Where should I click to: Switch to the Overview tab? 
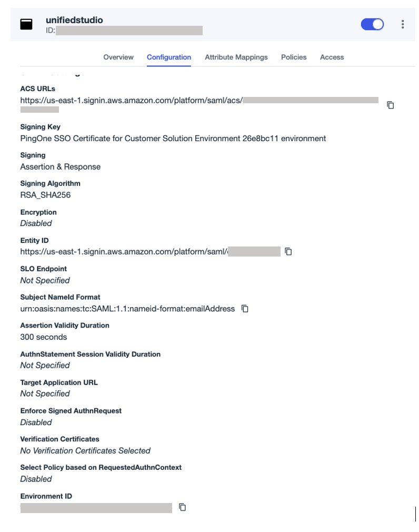click(118, 57)
